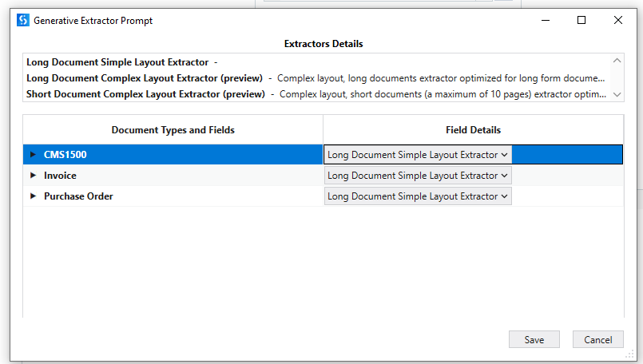Close the Generative Extractor Prompt dialog
This screenshot has height=364, width=643.
618,20
